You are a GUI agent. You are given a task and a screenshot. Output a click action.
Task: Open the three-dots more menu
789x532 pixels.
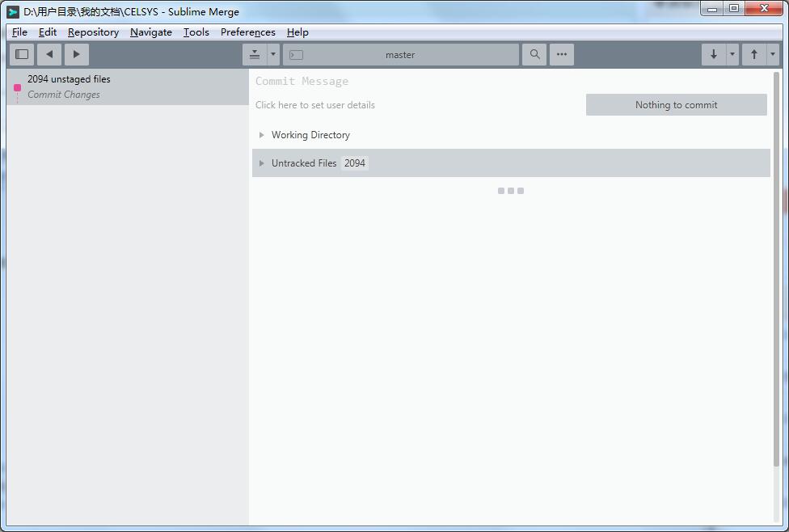tap(562, 54)
